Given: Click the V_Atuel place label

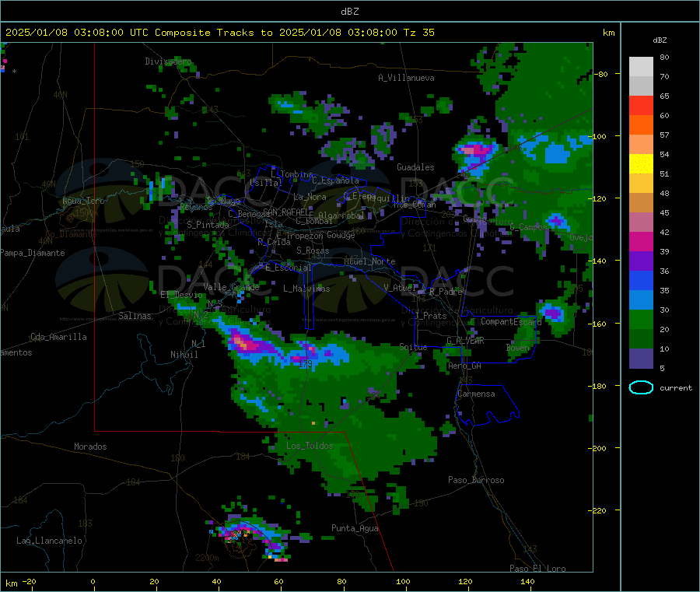Looking at the screenshot, I should 400,288.
